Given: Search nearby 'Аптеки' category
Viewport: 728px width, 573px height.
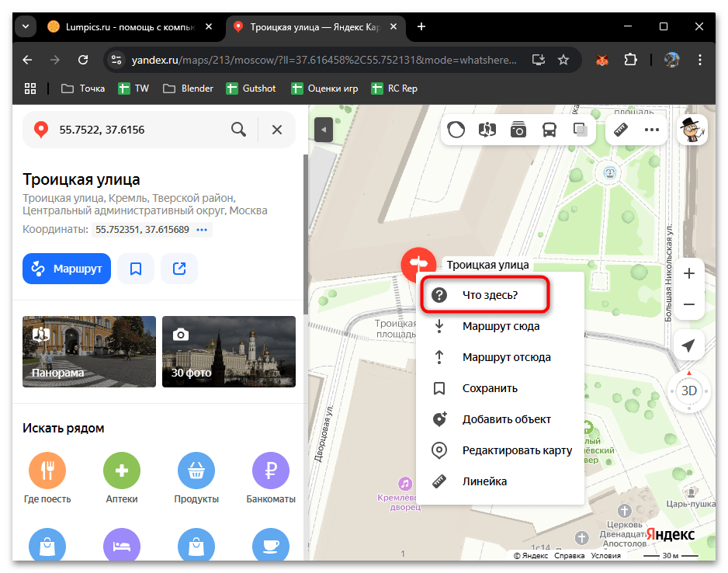Looking at the screenshot, I should pos(122,477).
